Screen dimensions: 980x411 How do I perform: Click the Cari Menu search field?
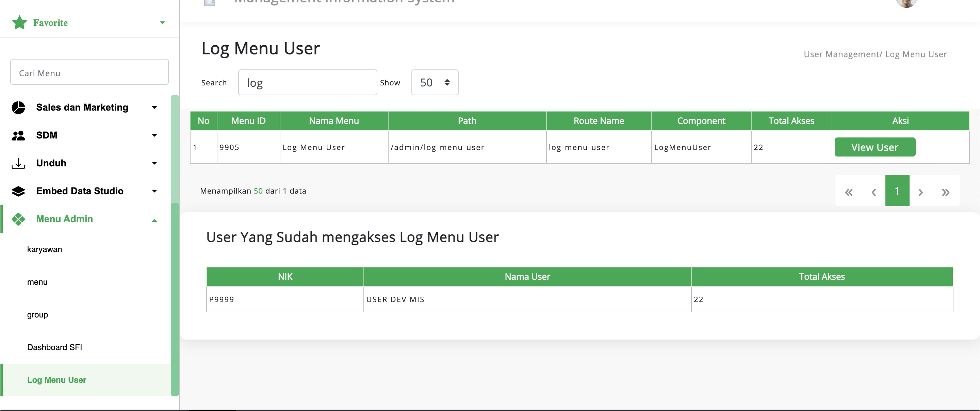tap(89, 72)
